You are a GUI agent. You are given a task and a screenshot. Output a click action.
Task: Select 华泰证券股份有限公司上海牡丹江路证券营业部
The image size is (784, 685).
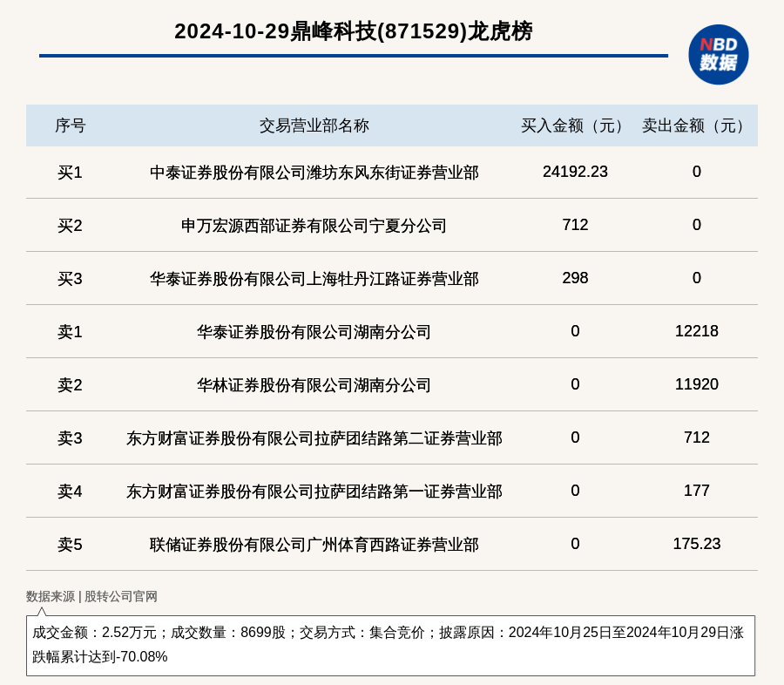pos(314,279)
